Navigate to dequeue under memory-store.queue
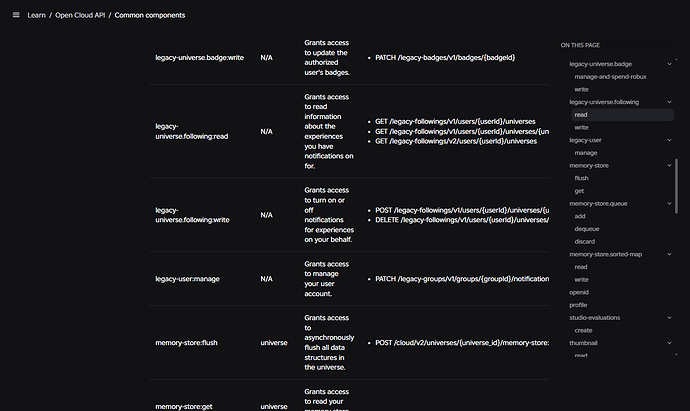Viewport: 690px width, 411px height. point(587,229)
